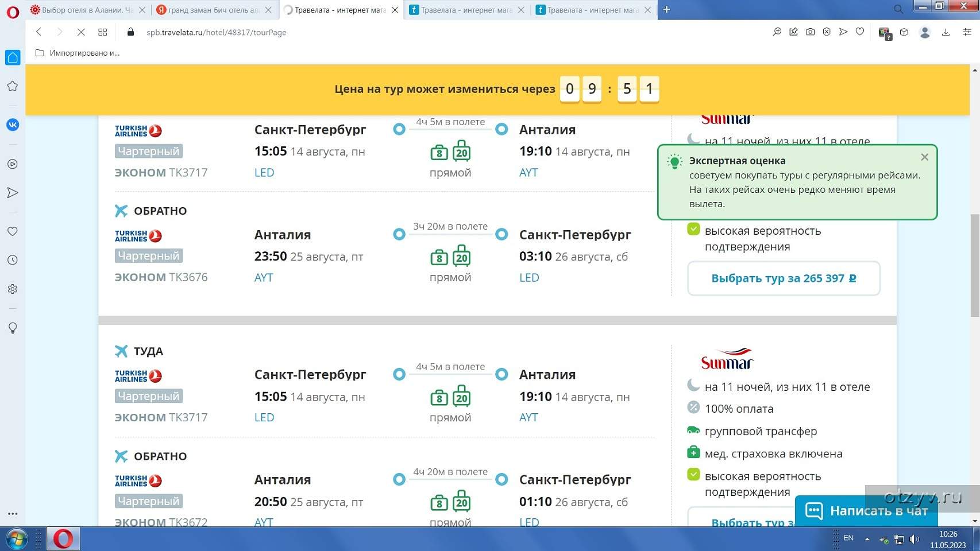Open History clock icon in sidebar
The width and height of the screenshot is (980, 551).
(x=13, y=260)
